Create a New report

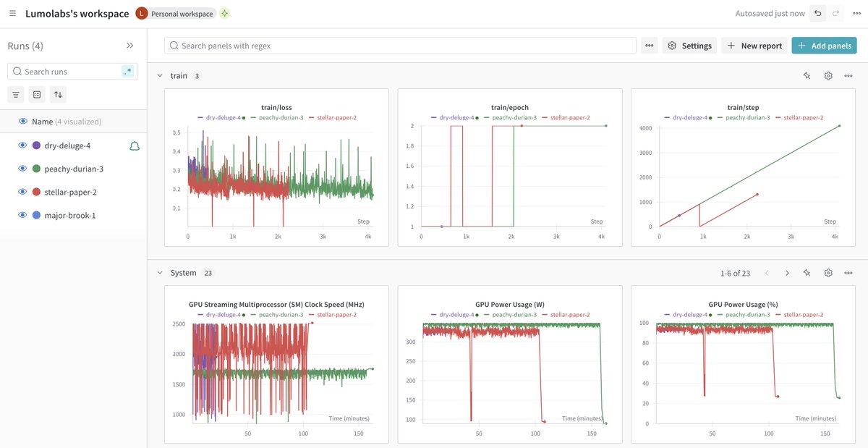click(754, 46)
